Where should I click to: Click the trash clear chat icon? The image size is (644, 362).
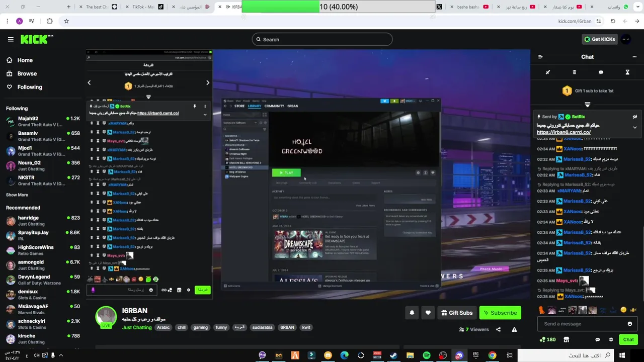click(574, 72)
